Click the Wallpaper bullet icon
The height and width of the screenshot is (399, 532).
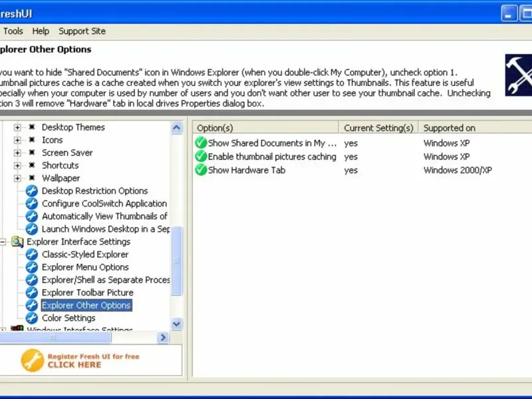(32, 178)
